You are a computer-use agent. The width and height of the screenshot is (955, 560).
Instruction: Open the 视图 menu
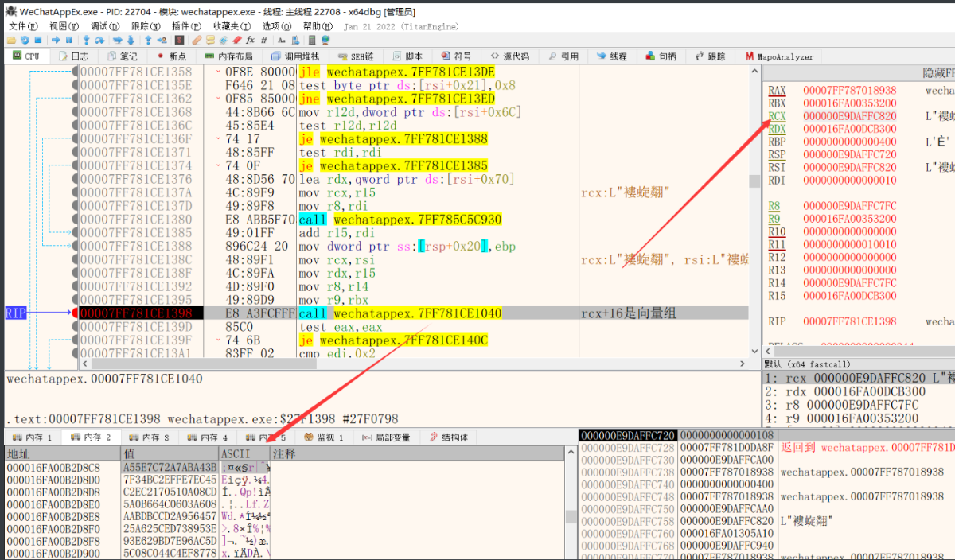tap(64, 26)
